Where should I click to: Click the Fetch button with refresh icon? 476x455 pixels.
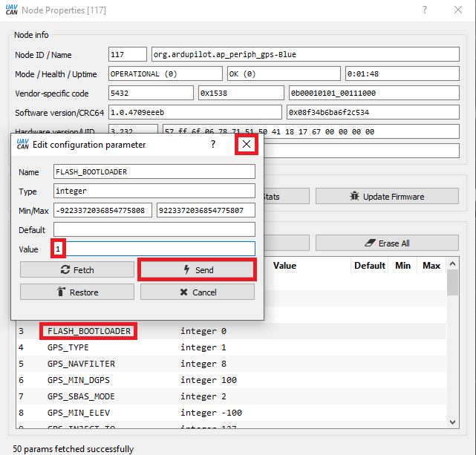(77, 270)
